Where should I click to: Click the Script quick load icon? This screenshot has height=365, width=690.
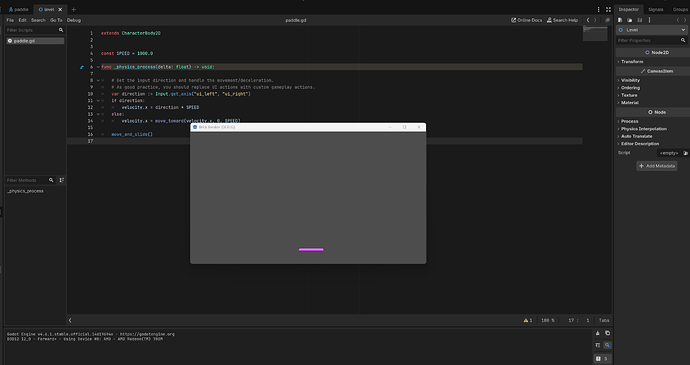click(x=685, y=153)
